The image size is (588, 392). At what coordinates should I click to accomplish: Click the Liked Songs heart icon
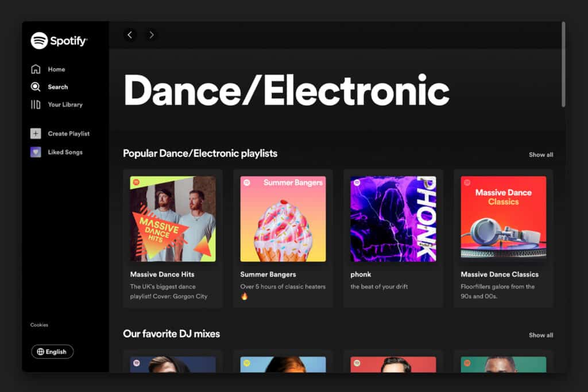36,152
